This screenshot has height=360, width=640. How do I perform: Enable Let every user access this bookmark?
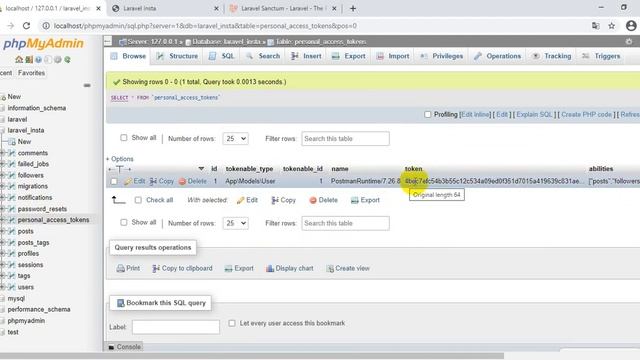(x=232, y=323)
